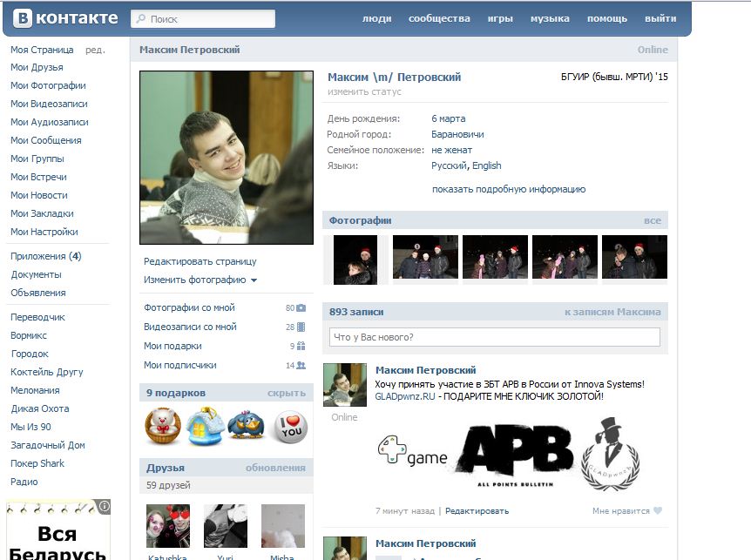Open 'Мои Сообщения' in the left sidebar
This screenshot has width=751, height=560.
(45, 140)
